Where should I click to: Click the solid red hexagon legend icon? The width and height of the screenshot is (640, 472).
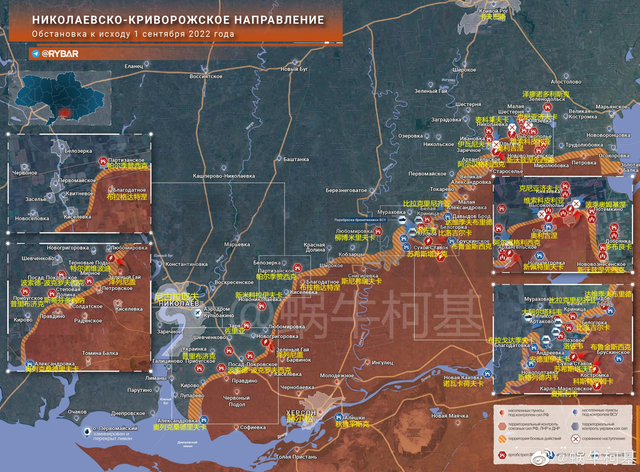(502, 426)
